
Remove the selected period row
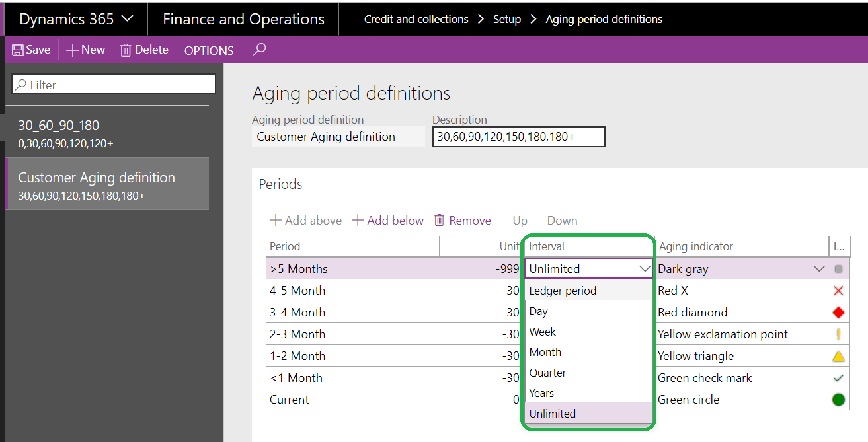click(462, 221)
